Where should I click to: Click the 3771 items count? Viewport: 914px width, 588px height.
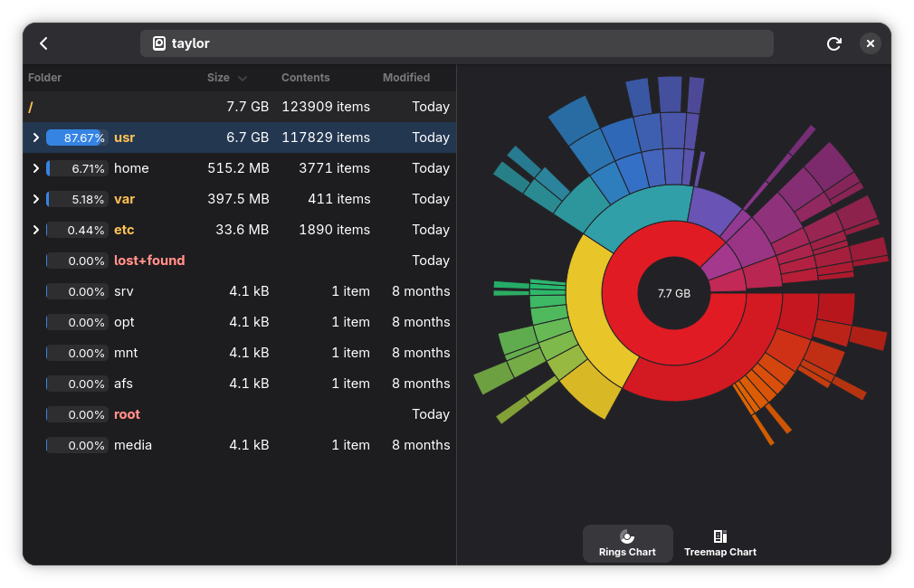[335, 168]
